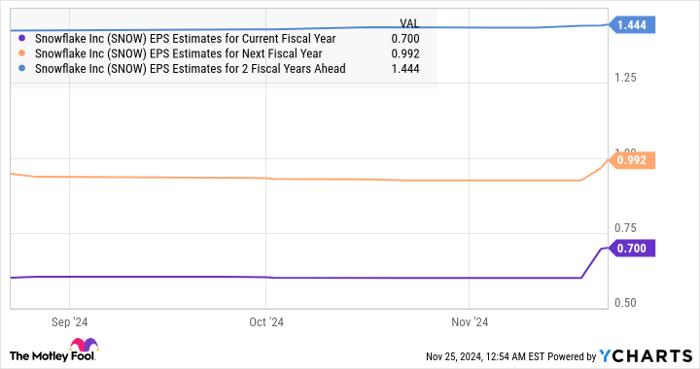
Task: Click the 0.50 y-axis label
Action: [625, 303]
